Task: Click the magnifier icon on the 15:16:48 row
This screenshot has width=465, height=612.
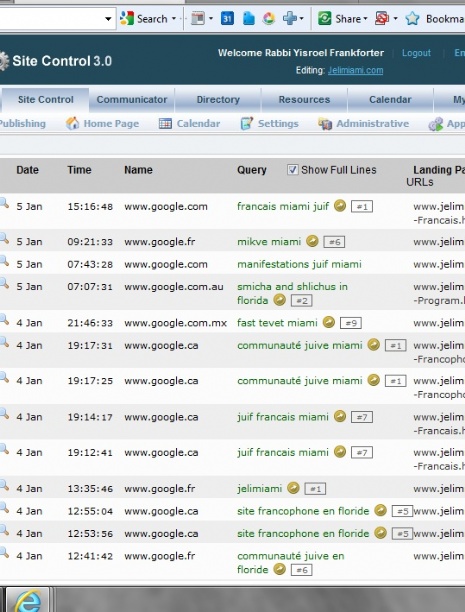Action: pos(4,203)
